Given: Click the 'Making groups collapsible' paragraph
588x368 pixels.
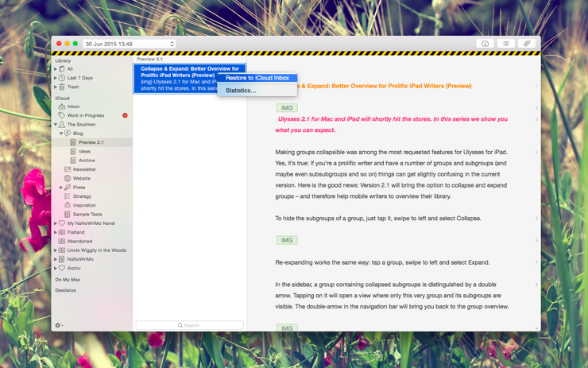Looking at the screenshot, I should pyautogui.click(x=391, y=174).
